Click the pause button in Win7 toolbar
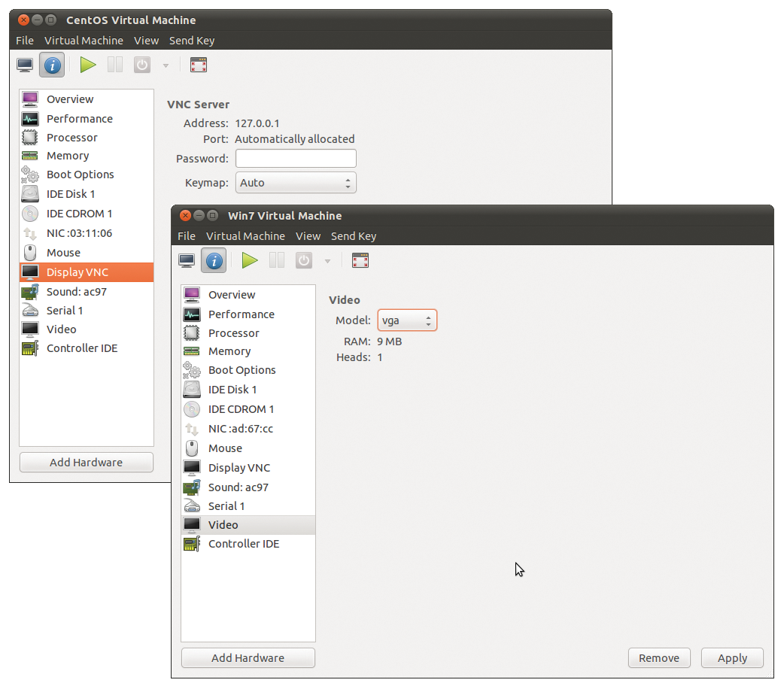The width and height of the screenshot is (784, 686). click(277, 260)
